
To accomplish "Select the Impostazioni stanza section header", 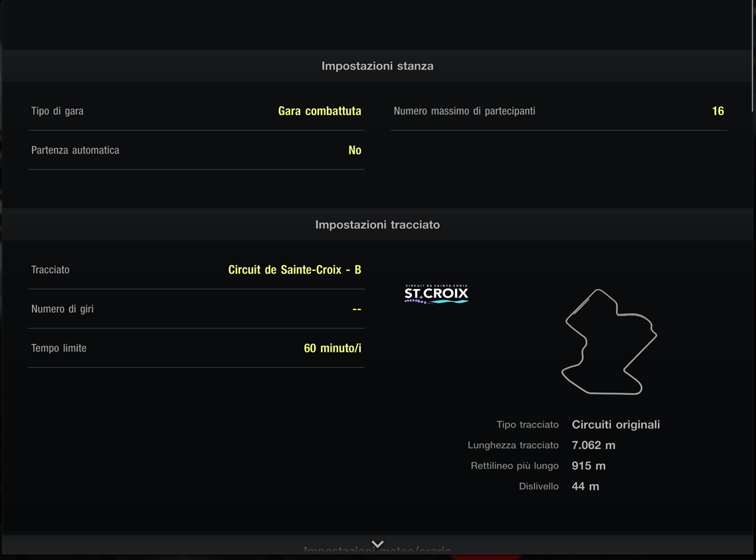I will point(377,66).
